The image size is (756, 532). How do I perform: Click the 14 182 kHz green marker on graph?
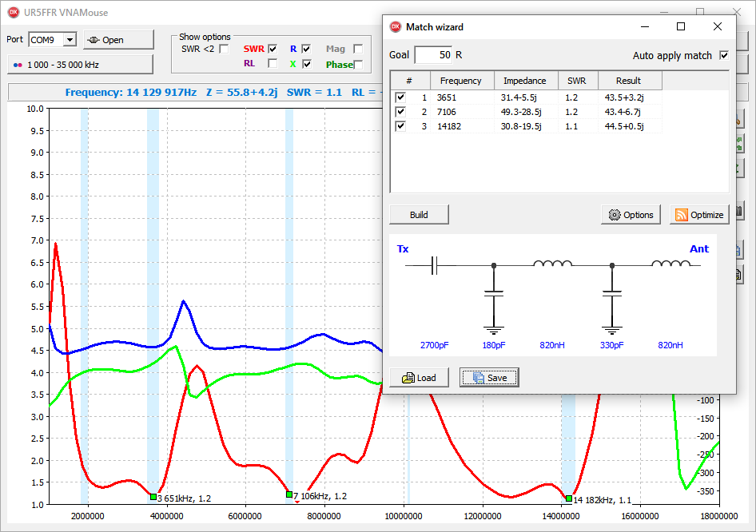(569, 498)
